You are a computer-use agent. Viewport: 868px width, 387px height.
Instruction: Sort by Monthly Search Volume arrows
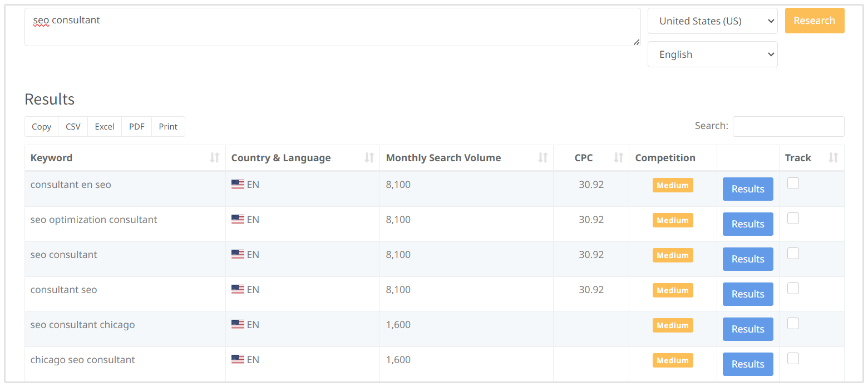coord(542,158)
